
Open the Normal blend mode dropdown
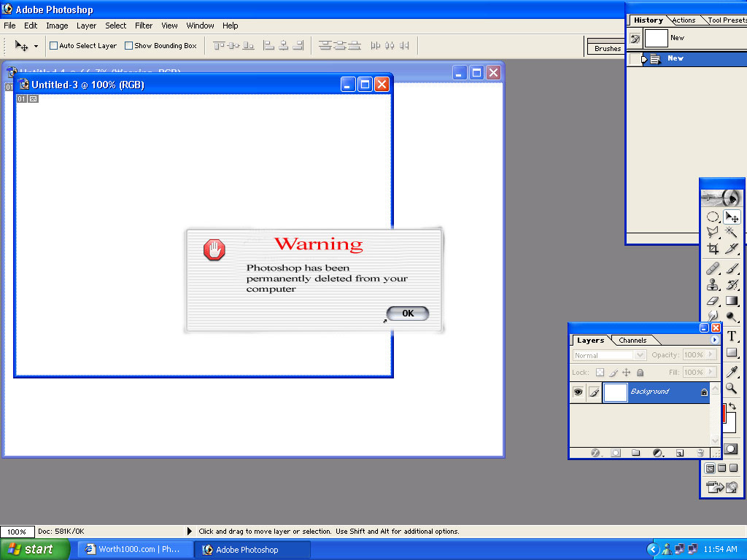[609, 355]
